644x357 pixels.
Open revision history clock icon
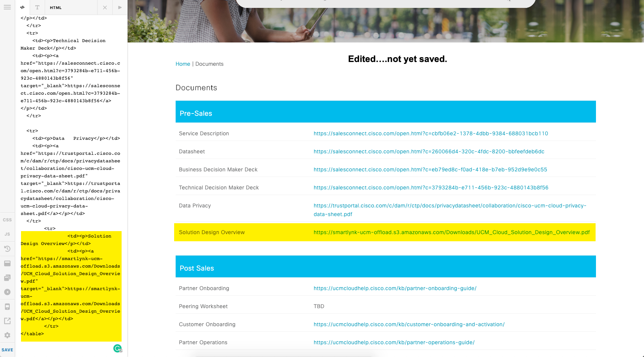pos(7,248)
